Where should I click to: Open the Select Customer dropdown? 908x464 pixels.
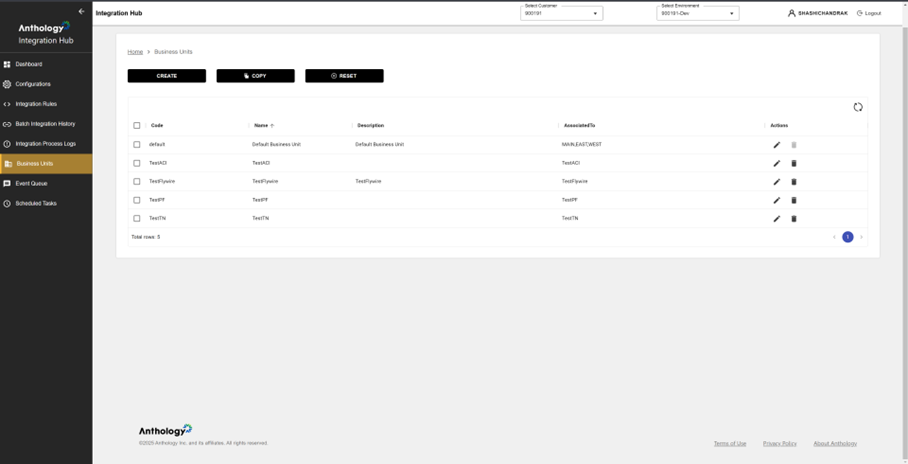(x=561, y=14)
